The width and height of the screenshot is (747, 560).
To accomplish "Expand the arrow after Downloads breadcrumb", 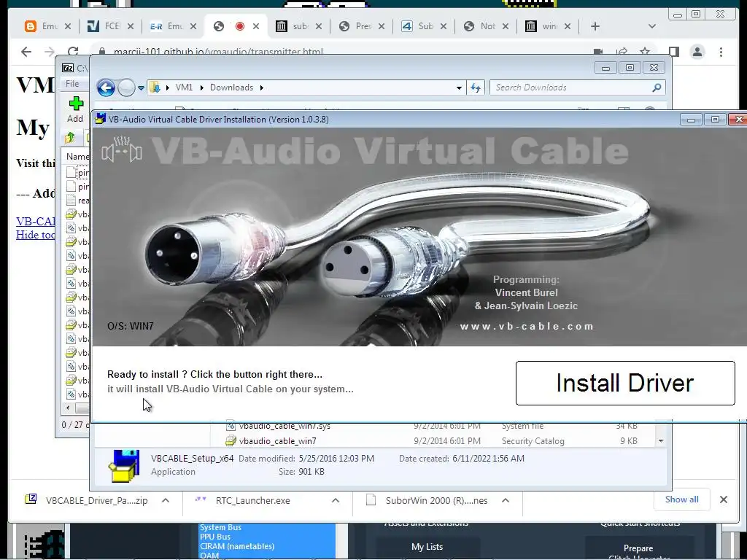I will [x=262, y=87].
